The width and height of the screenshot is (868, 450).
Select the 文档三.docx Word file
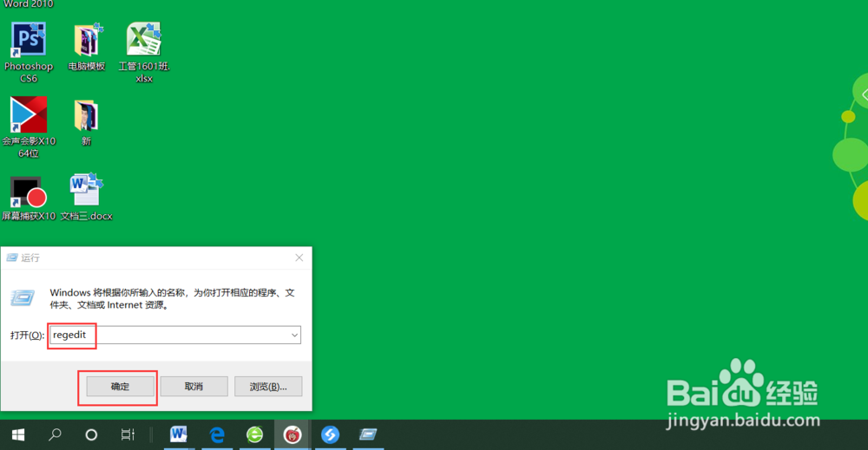tap(86, 190)
